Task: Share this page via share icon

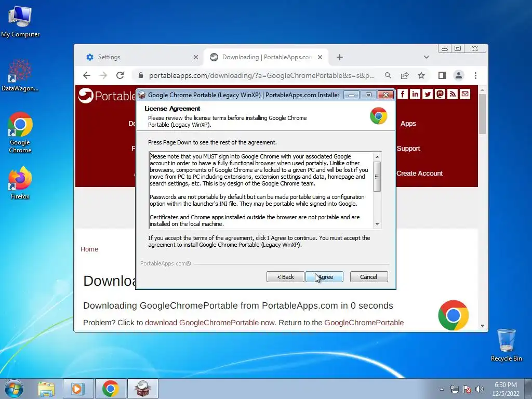Action: click(404, 75)
